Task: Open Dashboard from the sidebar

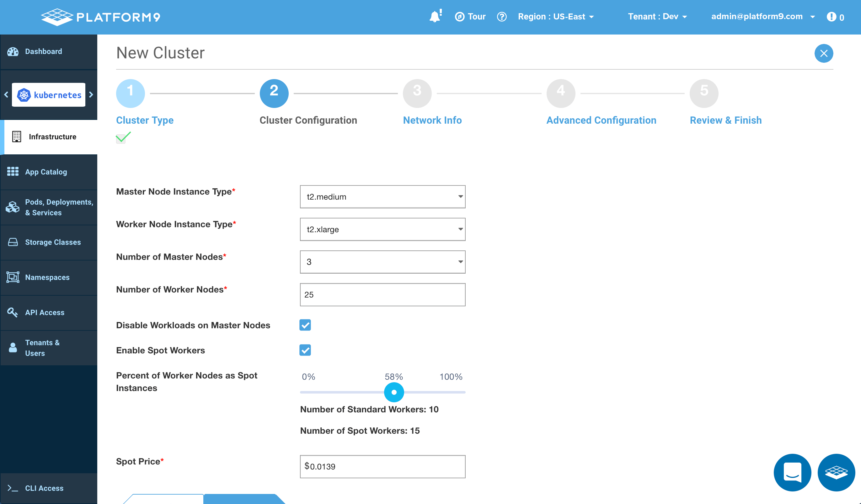Action: pos(49,51)
